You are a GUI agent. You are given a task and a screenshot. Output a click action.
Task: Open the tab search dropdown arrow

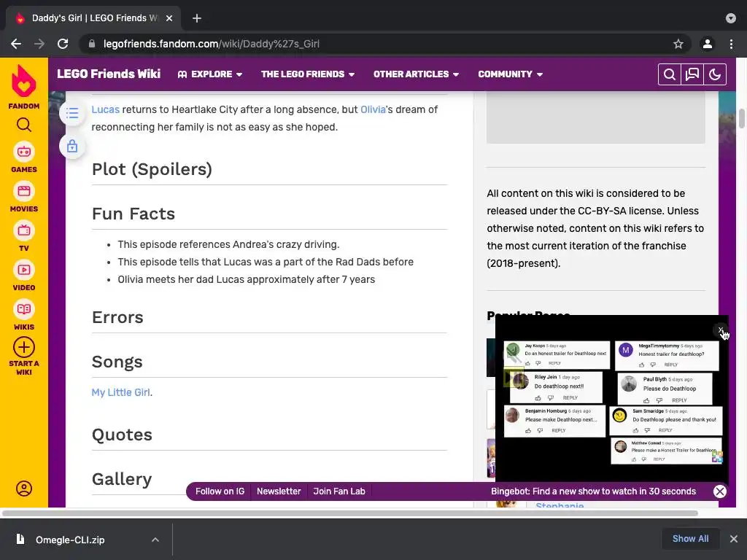(x=731, y=18)
